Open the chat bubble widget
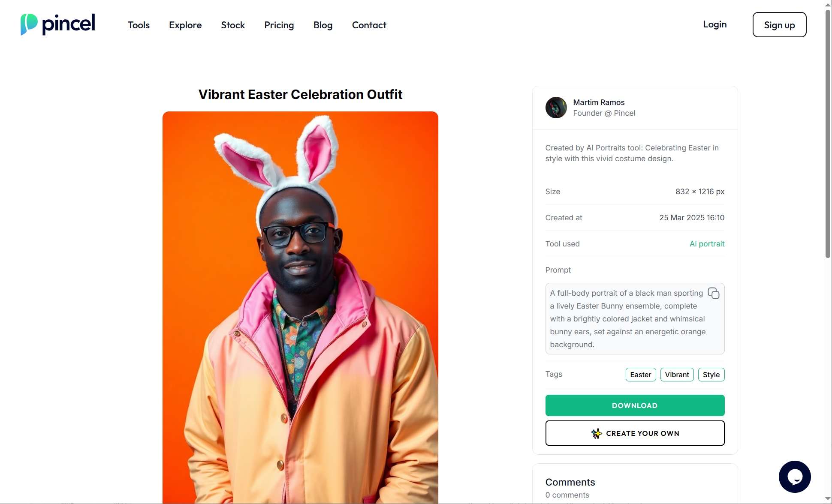Screen dimensions: 832x504 (x=794, y=477)
